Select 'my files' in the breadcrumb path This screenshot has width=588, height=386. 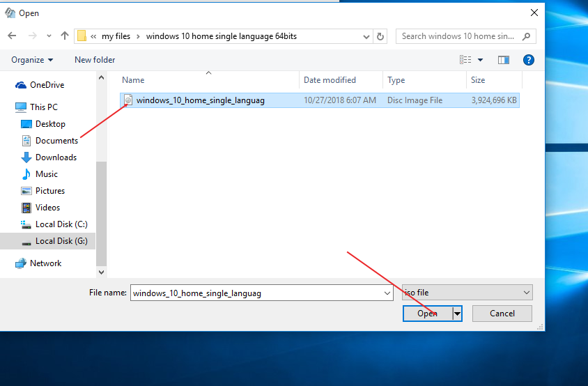tap(116, 36)
